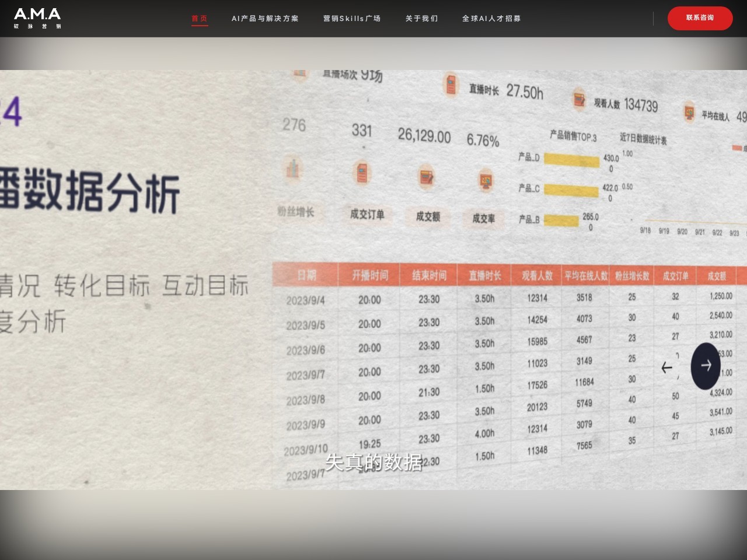This screenshot has height=560, width=747.
Task: Open the 全球AI人才招募 page
Action: (x=491, y=19)
